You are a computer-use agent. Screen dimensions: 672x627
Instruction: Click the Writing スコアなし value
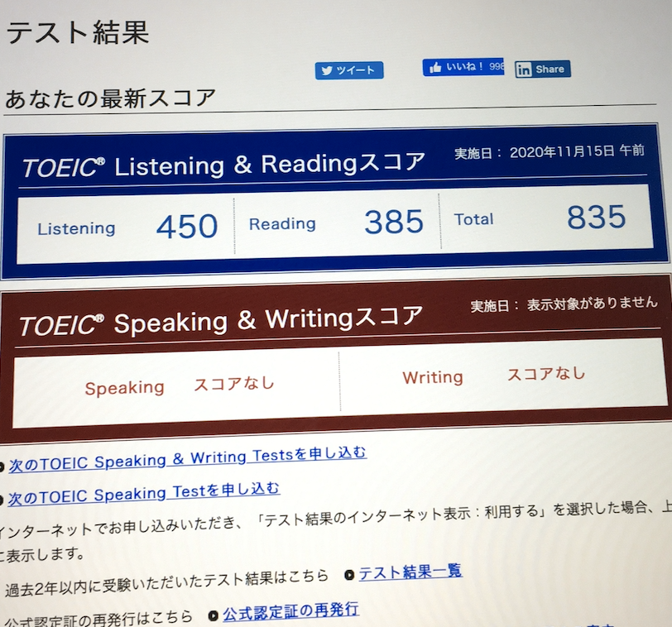click(546, 374)
